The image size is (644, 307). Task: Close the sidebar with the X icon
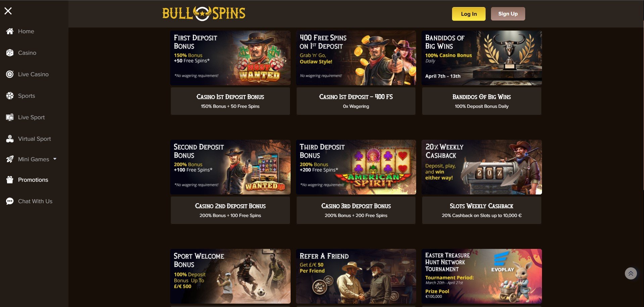(x=8, y=11)
